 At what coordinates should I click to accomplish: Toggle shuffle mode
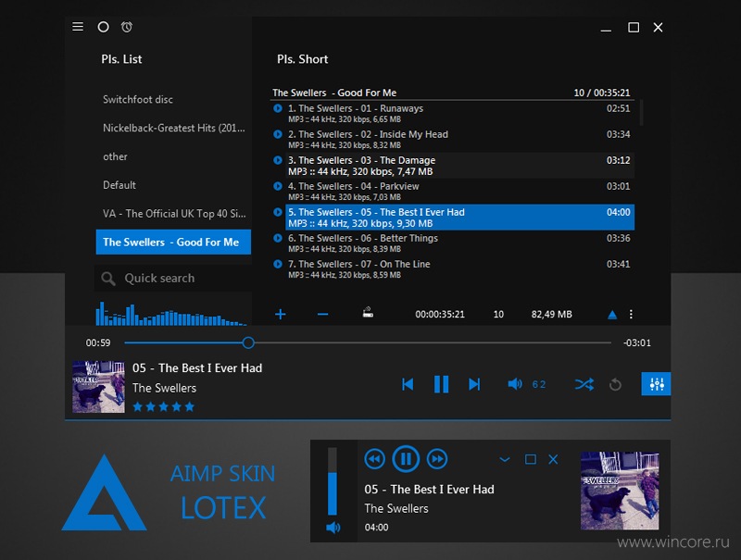[x=584, y=384]
